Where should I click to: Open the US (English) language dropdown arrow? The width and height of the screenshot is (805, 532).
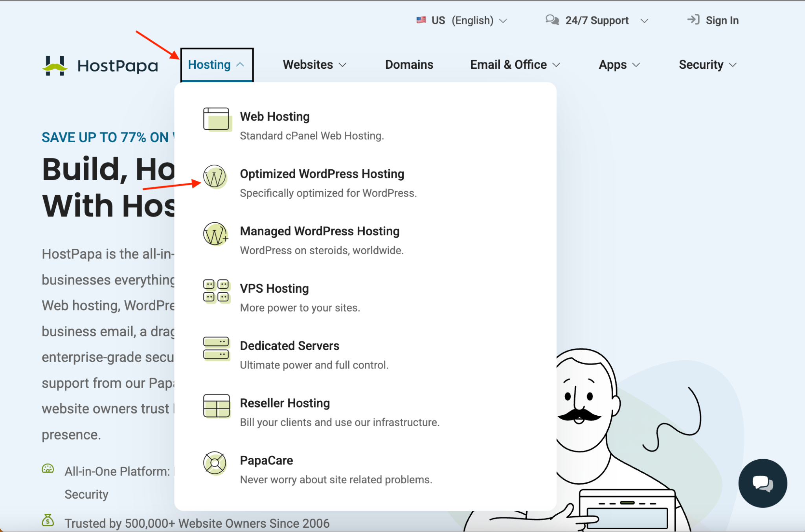coord(503,20)
